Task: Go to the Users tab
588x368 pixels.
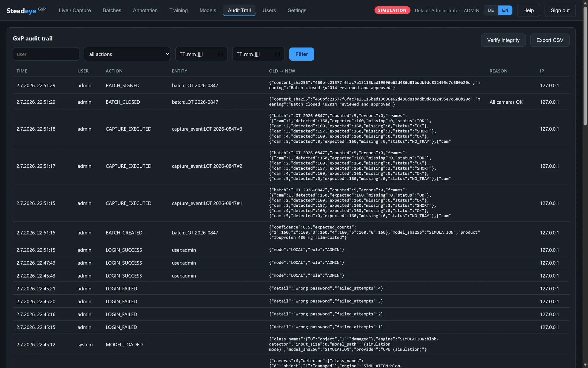Action: pos(269,10)
